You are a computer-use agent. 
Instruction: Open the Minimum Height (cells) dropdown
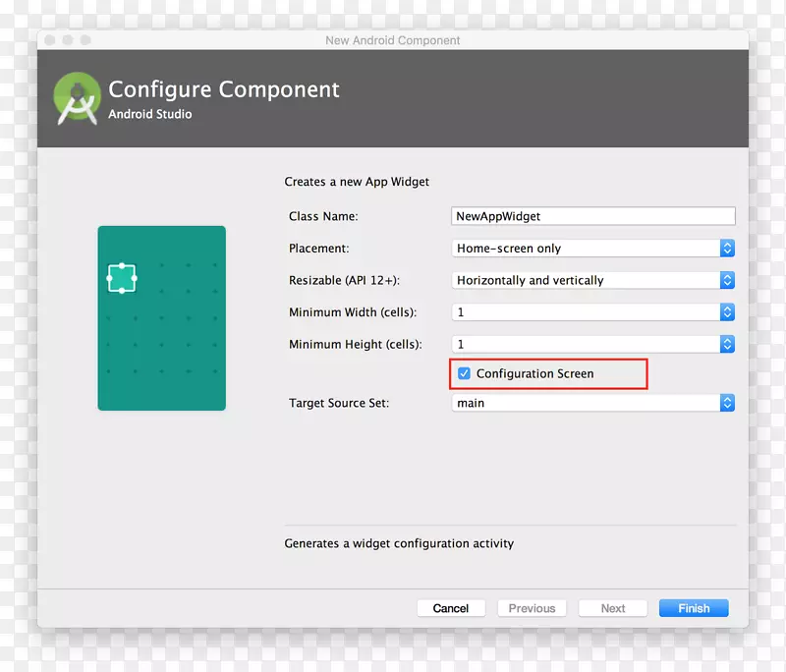pos(592,344)
